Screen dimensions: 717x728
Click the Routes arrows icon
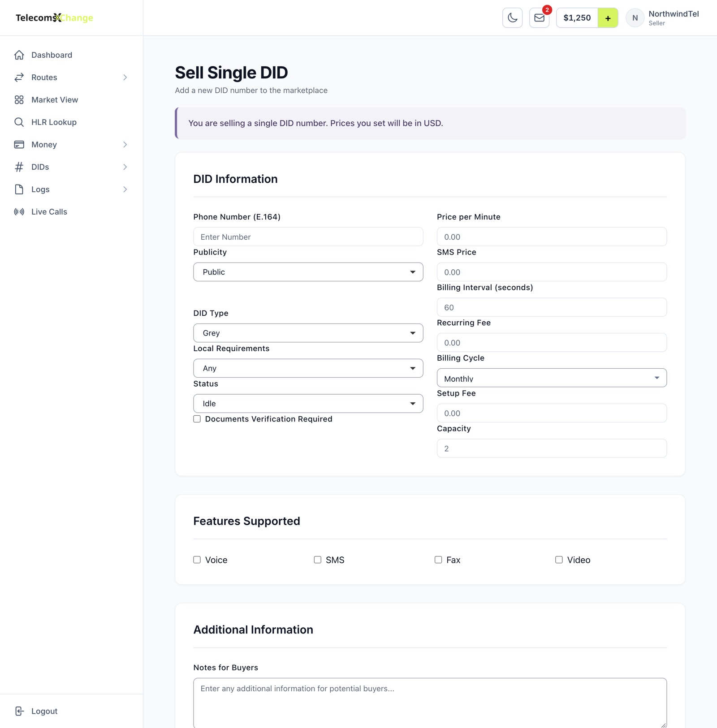(19, 78)
